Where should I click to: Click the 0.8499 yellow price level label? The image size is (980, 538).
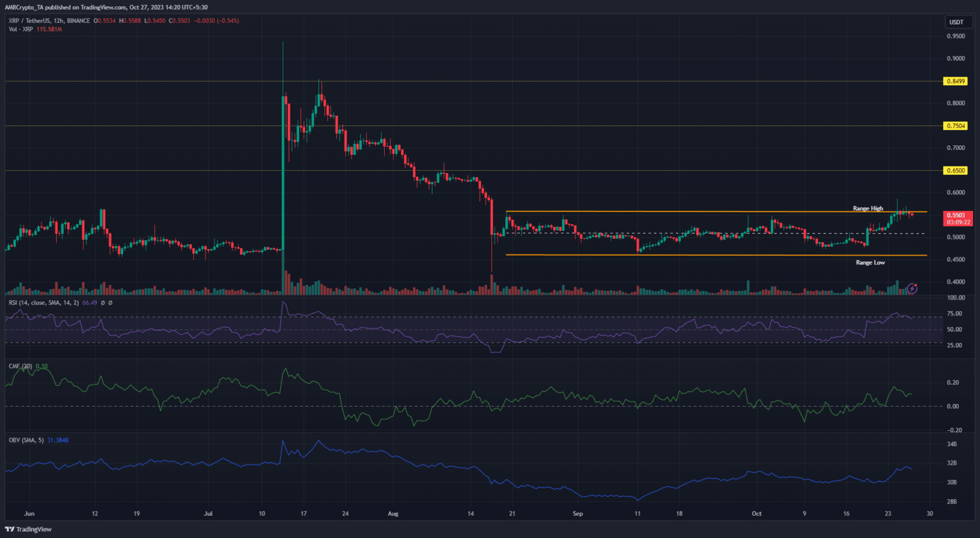(x=955, y=82)
